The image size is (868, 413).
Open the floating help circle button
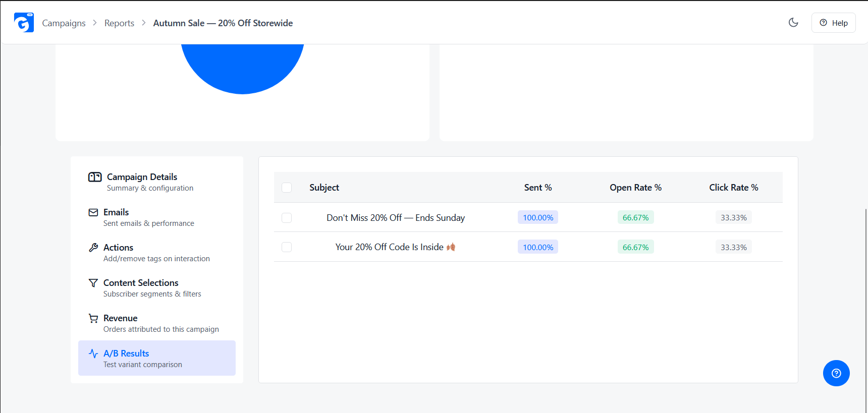[x=836, y=373]
